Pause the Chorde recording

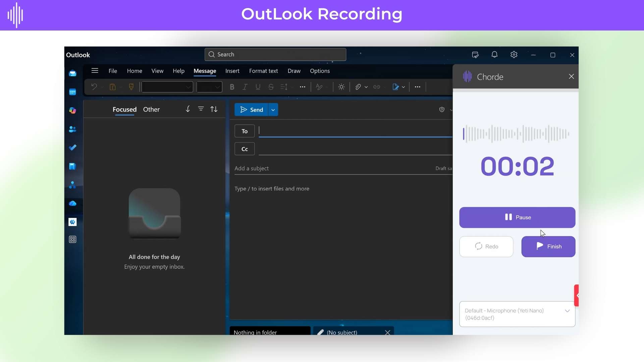(x=517, y=217)
